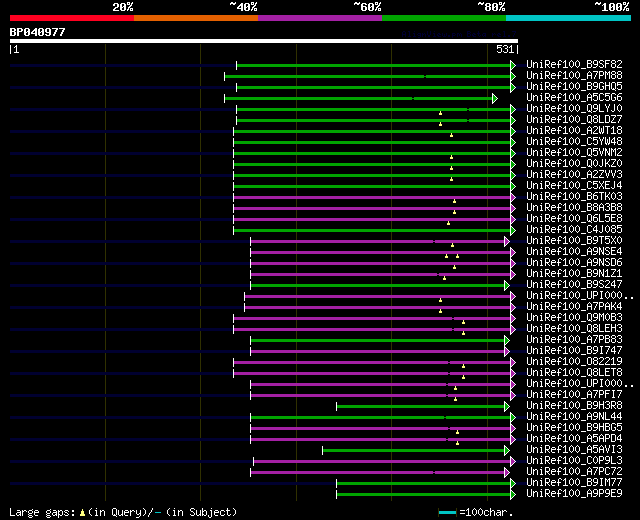Select the UniRef100_C5YW48 label
The height and width of the screenshot is (520, 640).
[574, 142]
